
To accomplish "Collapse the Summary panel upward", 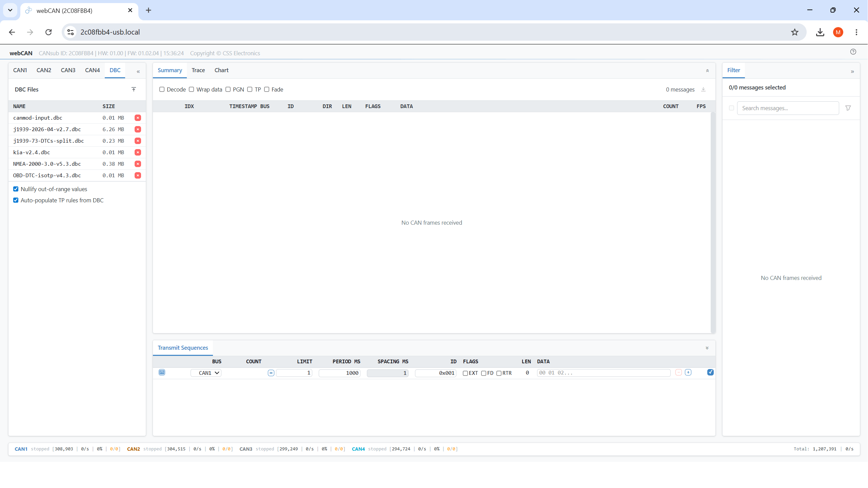I will [x=707, y=70].
